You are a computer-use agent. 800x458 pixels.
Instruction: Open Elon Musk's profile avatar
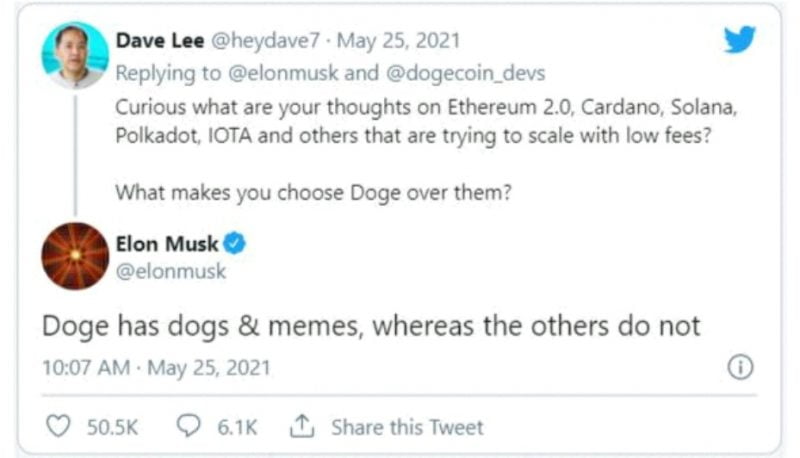coord(74,256)
